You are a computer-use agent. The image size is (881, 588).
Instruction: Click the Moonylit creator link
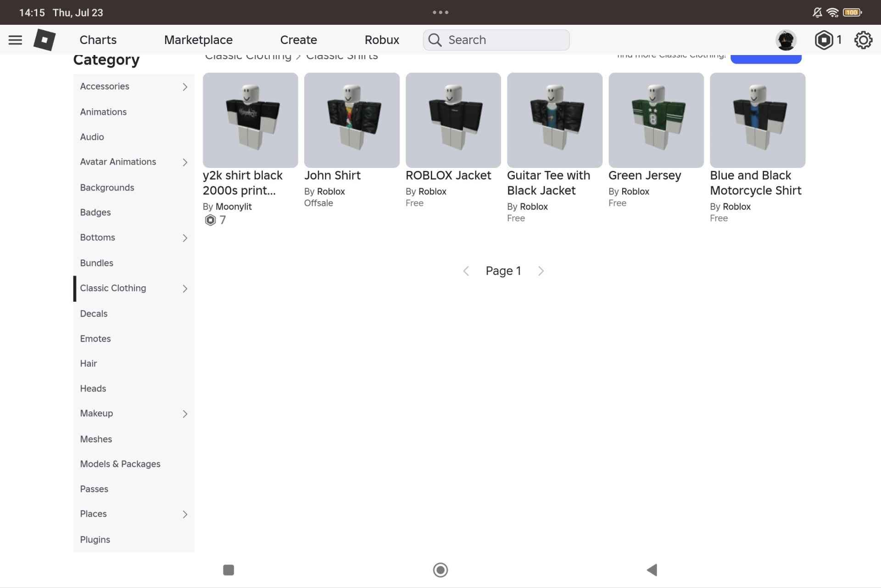point(234,207)
